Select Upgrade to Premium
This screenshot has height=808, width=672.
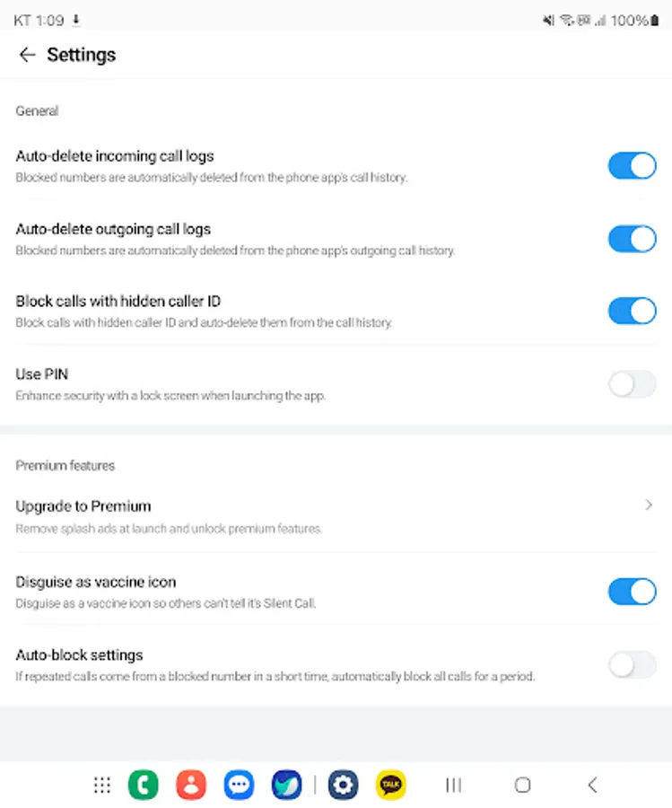point(83,505)
